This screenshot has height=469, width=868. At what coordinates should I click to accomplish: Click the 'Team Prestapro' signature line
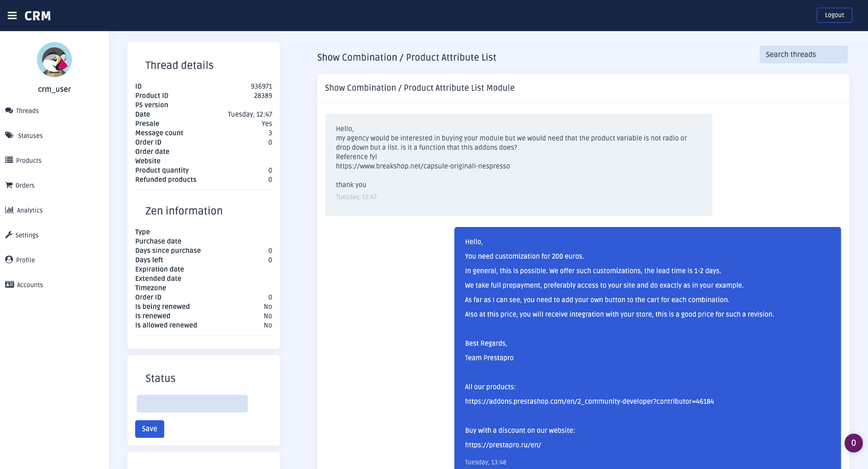point(489,358)
